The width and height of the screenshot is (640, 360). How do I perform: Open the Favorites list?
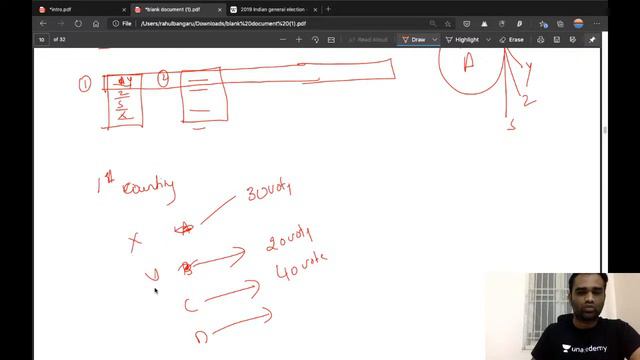click(543, 24)
